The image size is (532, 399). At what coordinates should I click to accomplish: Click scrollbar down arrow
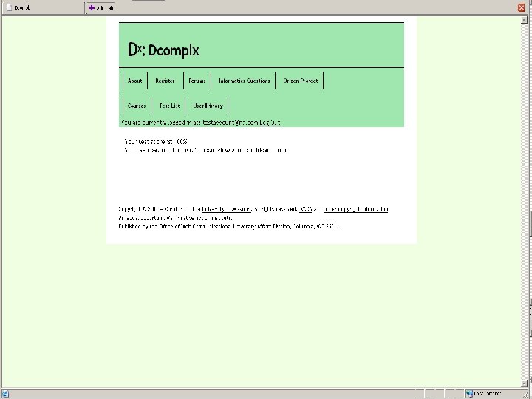tap(524, 383)
